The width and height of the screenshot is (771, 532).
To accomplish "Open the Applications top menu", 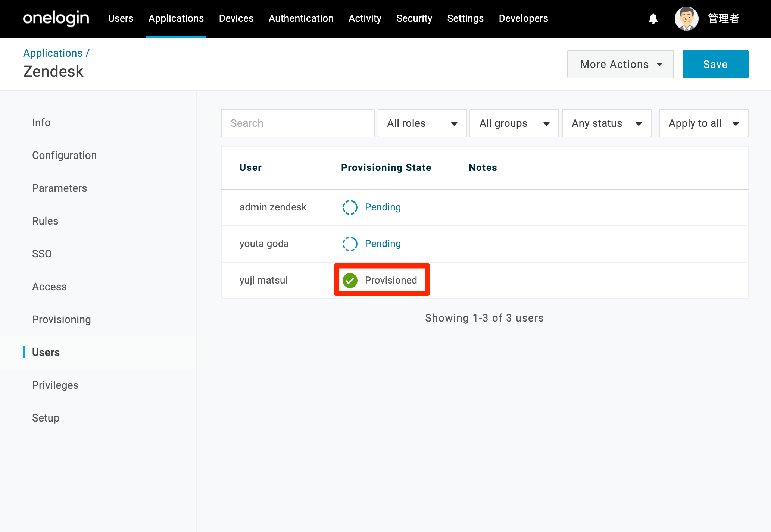I will pyautogui.click(x=176, y=18).
